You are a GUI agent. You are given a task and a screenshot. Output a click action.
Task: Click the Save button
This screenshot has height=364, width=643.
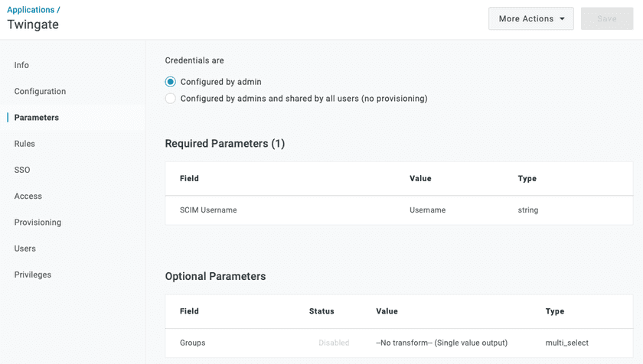coord(606,19)
